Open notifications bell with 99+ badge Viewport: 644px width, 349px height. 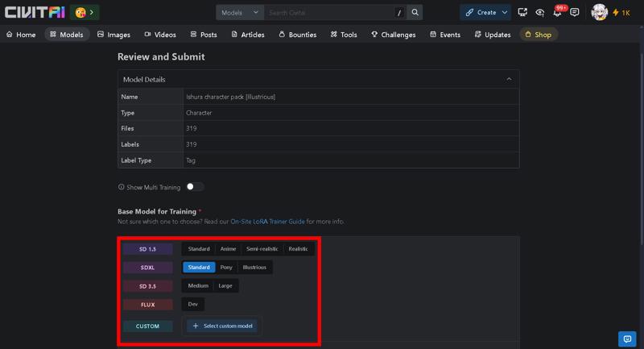558,12
